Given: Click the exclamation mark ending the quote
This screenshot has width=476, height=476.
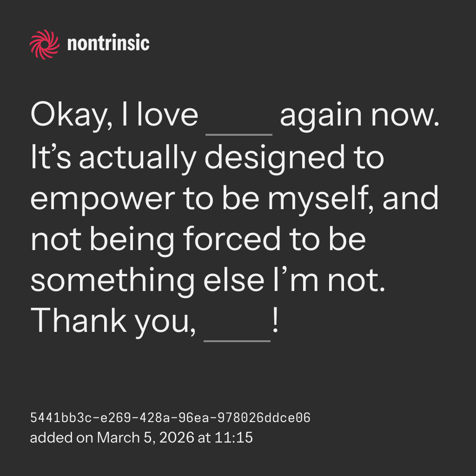Looking at the screenshot, I should tap(275, 322).
